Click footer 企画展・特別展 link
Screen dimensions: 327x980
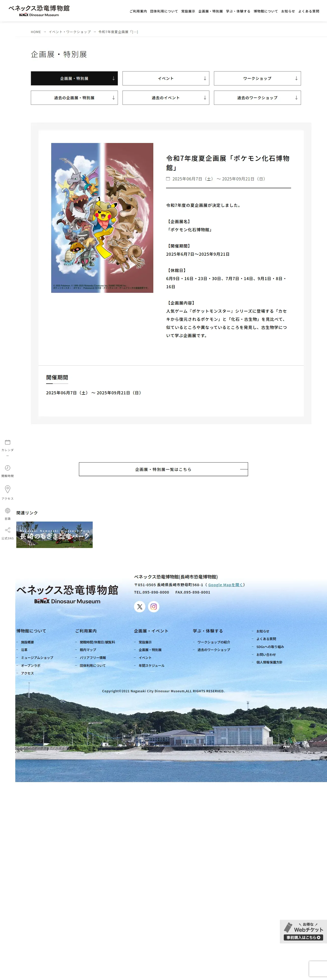click(x=150, y=650)
